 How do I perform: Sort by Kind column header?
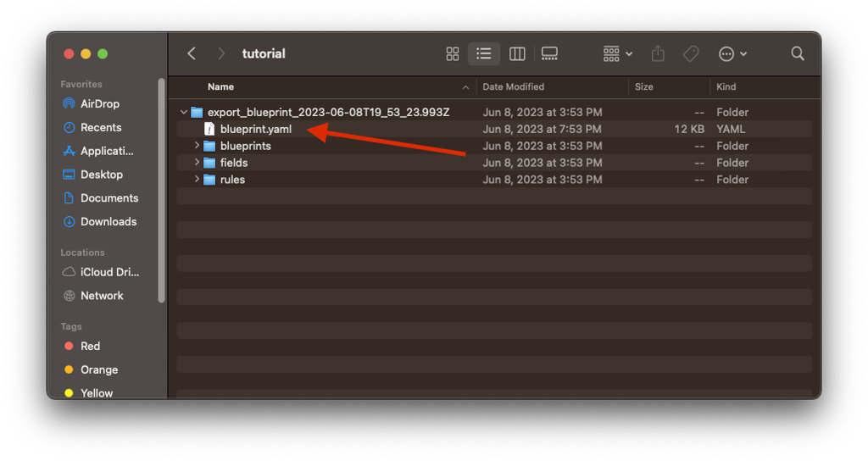point(726,87)
